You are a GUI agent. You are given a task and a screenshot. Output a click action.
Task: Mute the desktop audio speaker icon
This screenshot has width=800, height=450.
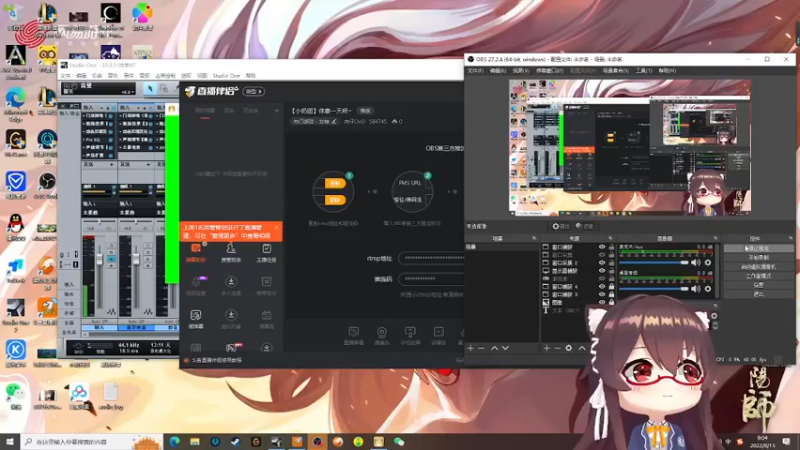click(695, 289)
